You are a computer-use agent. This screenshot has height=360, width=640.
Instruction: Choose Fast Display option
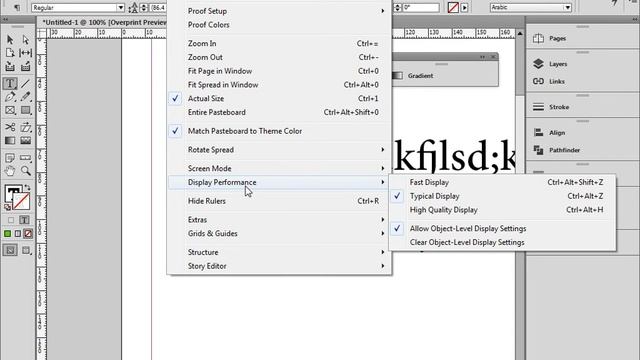click(502, 182)
